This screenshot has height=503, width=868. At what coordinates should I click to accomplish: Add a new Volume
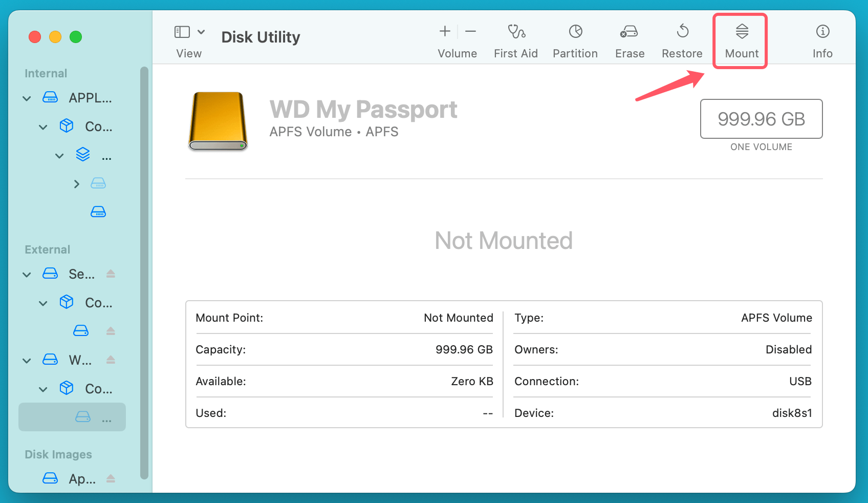point(444,31)
